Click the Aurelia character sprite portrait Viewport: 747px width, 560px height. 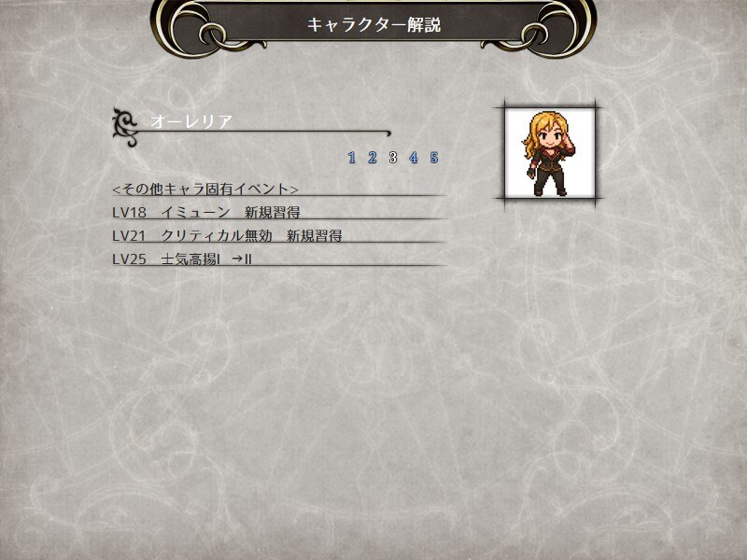tap(550, 153)
